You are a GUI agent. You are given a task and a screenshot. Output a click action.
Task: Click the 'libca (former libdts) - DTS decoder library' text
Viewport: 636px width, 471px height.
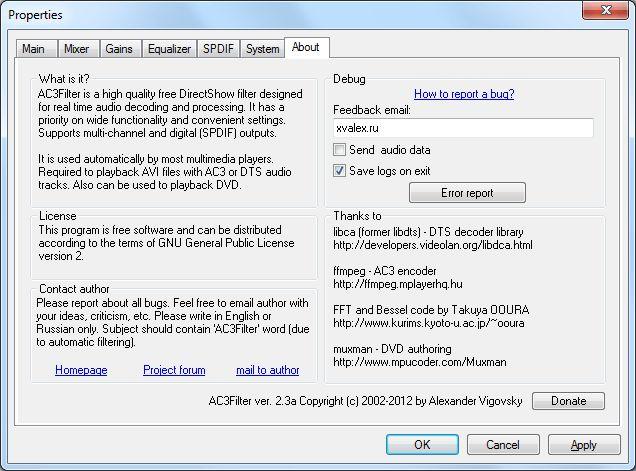tap(428, 232)
